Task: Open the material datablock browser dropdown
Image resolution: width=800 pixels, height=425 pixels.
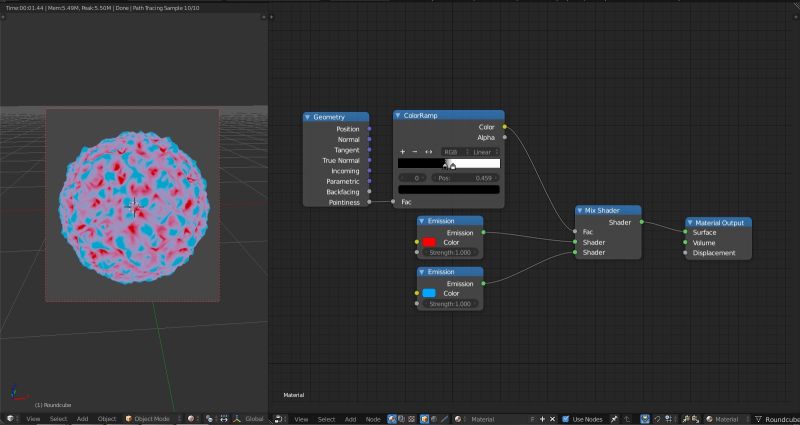Action: (458, 419)
